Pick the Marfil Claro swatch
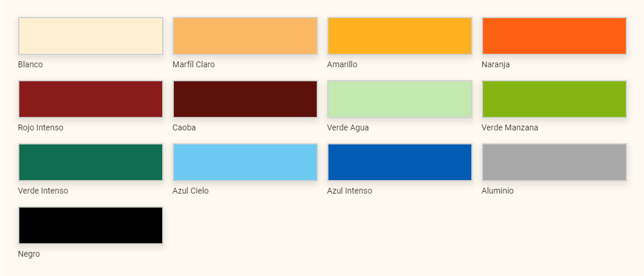This screenshot has height=276, width=644. [x=245, y=36]
